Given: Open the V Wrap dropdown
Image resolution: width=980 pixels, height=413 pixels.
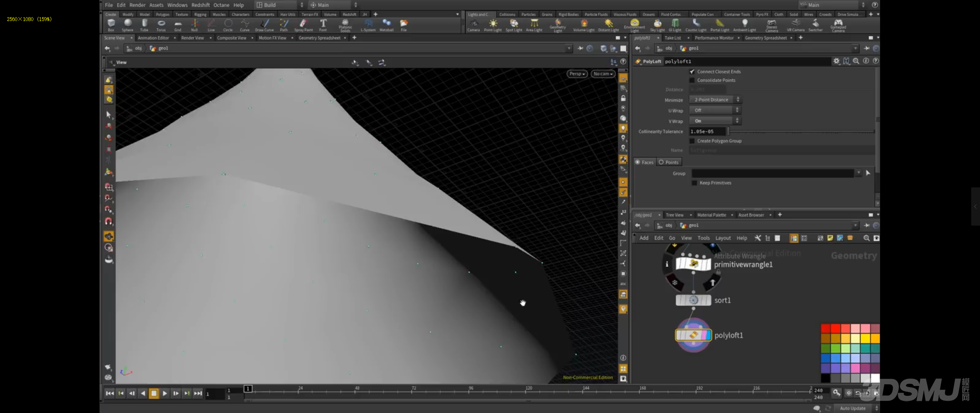Looking at the screenshot, I should point(715,121).
